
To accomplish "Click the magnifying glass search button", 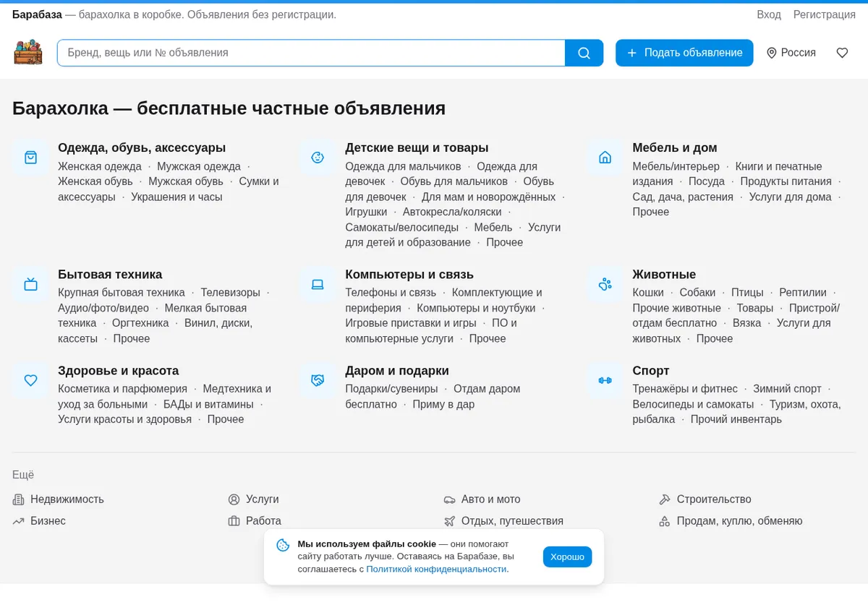I will [584, 53].
